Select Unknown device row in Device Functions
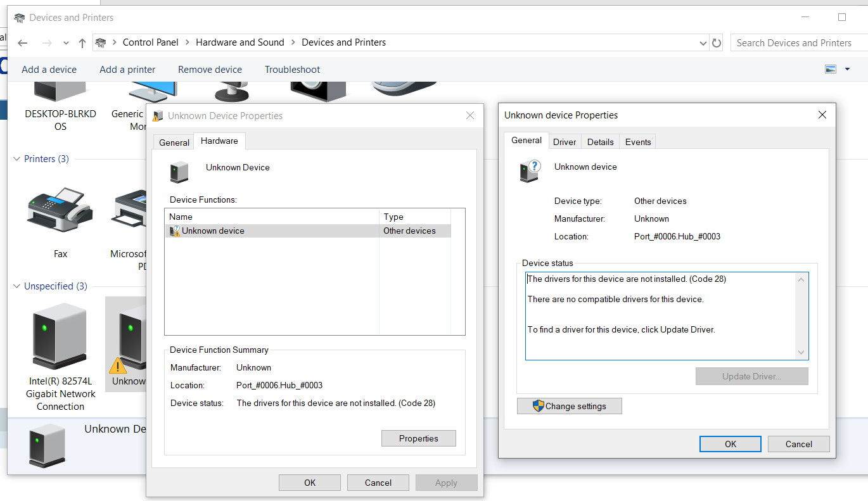The width and height of the screenshot is (868, 501). [x=213, y=231]
